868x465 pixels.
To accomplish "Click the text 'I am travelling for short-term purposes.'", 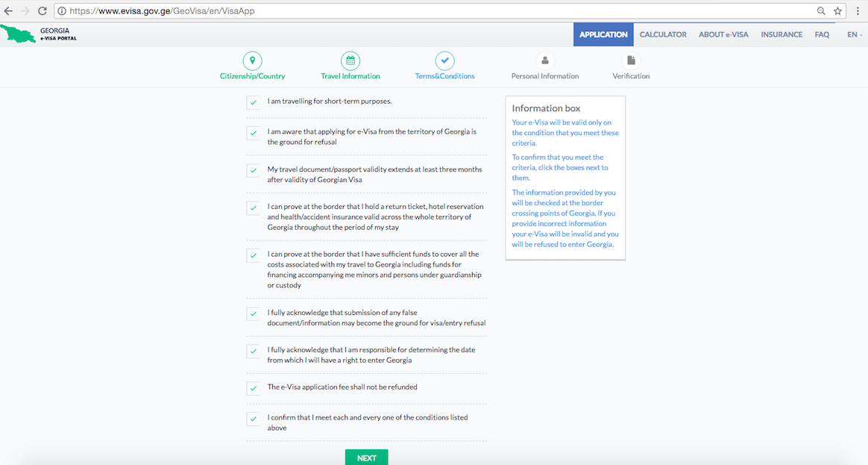I will coord(330,101).
